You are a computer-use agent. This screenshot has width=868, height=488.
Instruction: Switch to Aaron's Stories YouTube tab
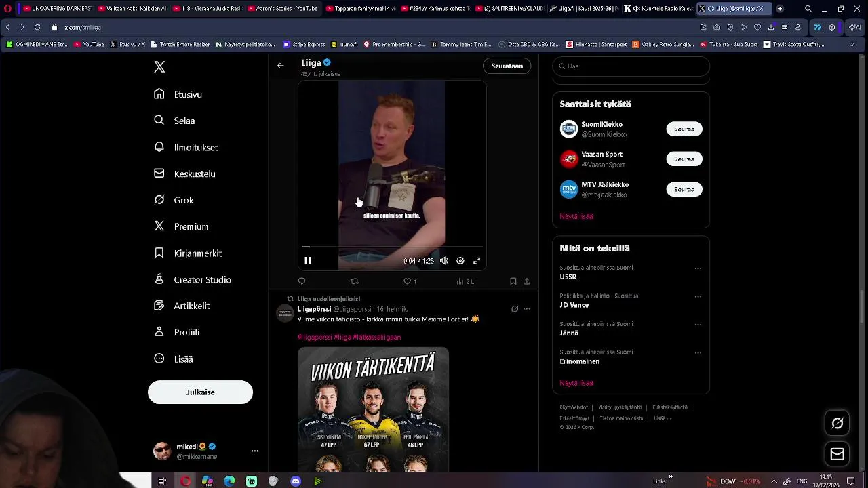(283, 9)
